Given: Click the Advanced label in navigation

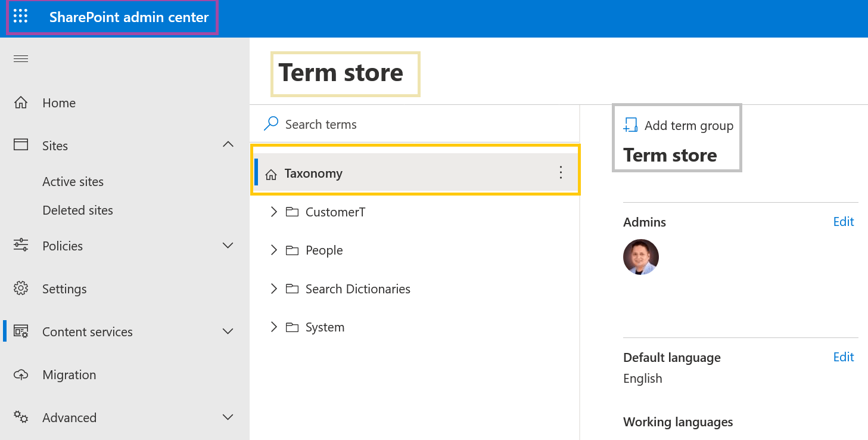Looking at the screenshot, I should [69, 417].
